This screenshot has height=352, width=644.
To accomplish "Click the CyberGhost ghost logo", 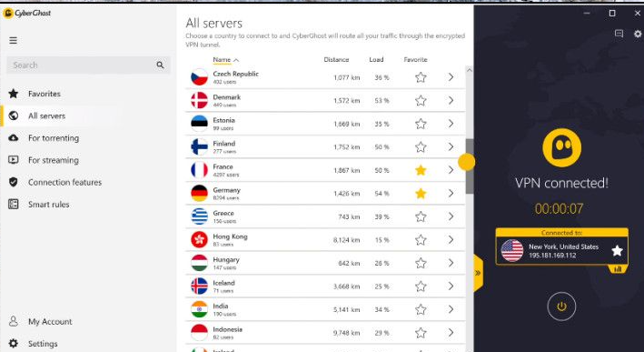I will [561, 147].
